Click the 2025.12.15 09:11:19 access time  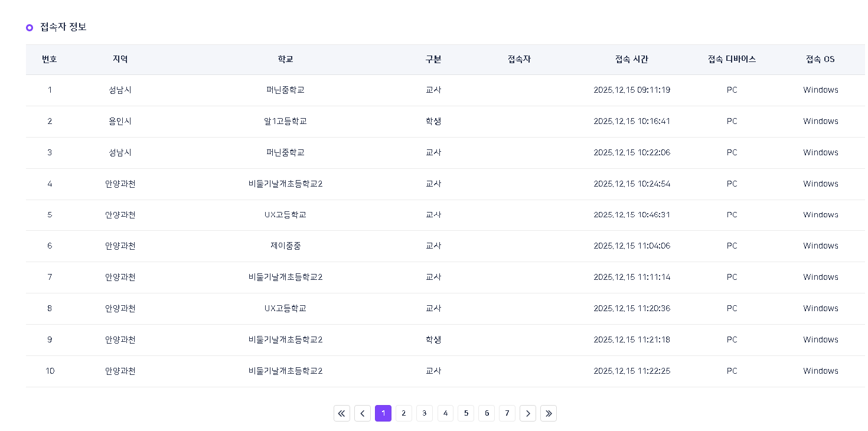click(631, 90)
